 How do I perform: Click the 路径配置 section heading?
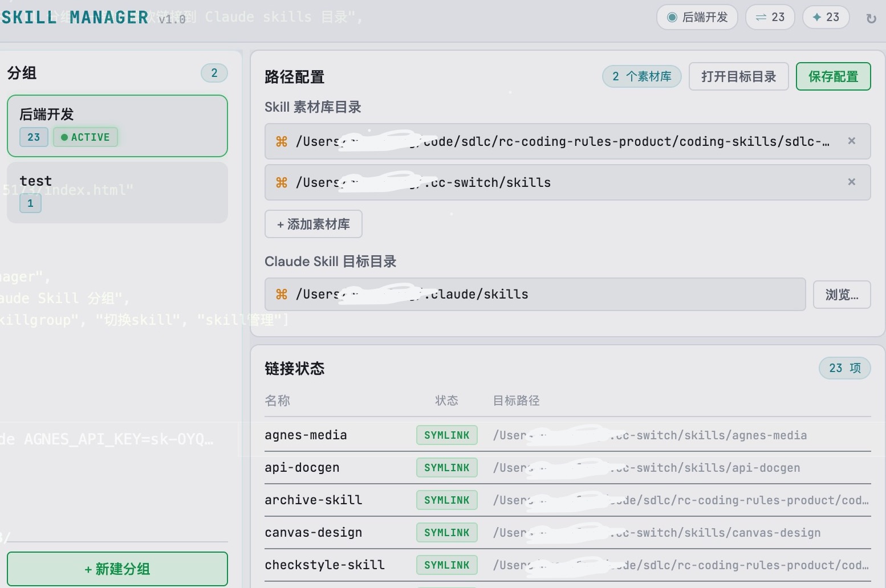[x=295, y=77]
